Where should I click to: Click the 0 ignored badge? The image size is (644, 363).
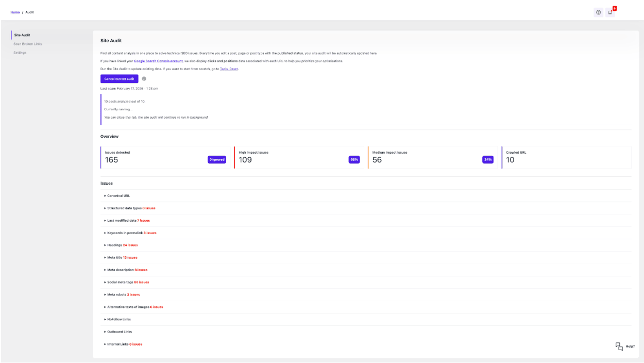(x=217, y=160)
